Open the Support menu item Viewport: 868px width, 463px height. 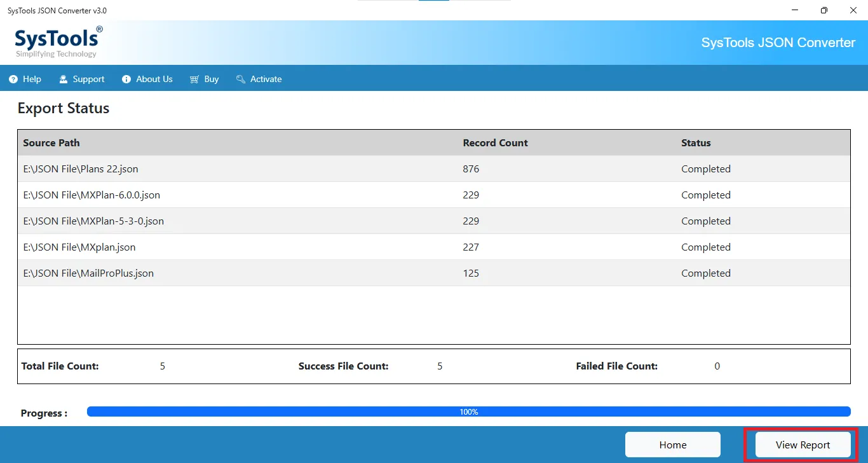(x=88, y=79)
